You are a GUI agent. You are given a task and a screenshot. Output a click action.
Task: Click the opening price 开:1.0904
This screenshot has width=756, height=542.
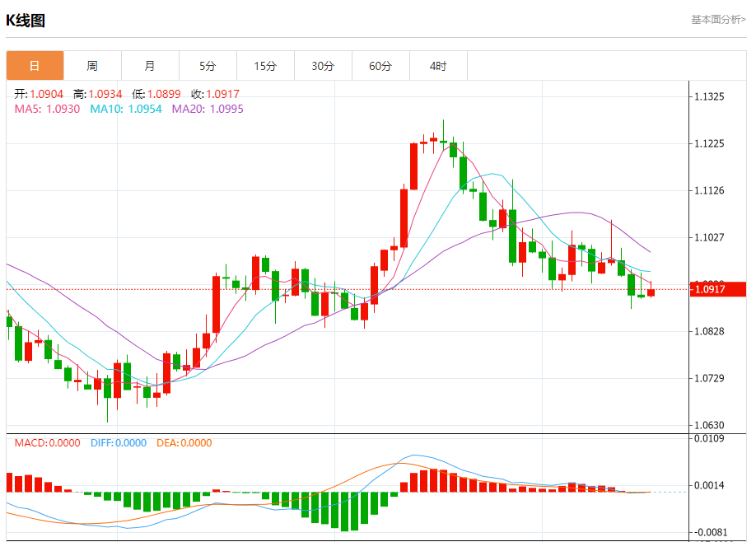[39, 94]
